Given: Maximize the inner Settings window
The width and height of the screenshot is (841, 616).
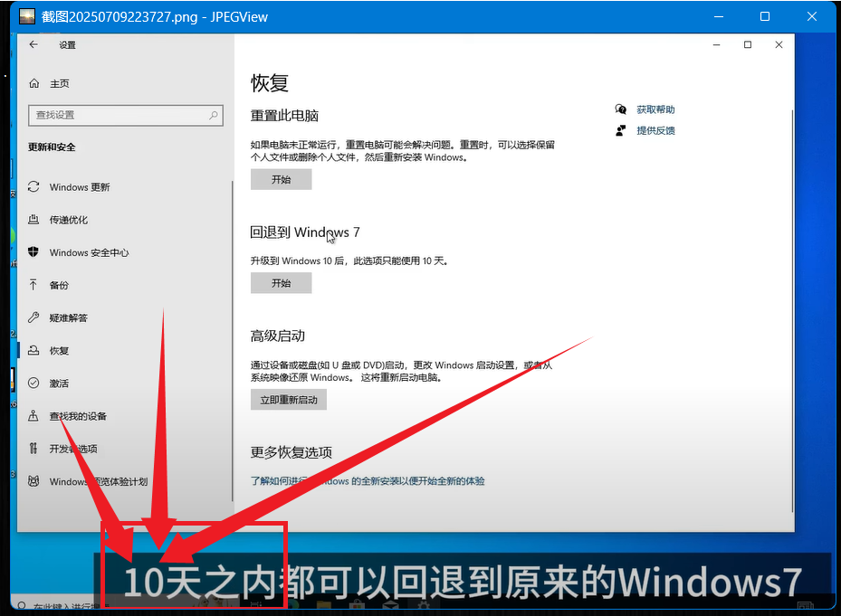Looking at the screenshot, I should (x=748, y=45).
